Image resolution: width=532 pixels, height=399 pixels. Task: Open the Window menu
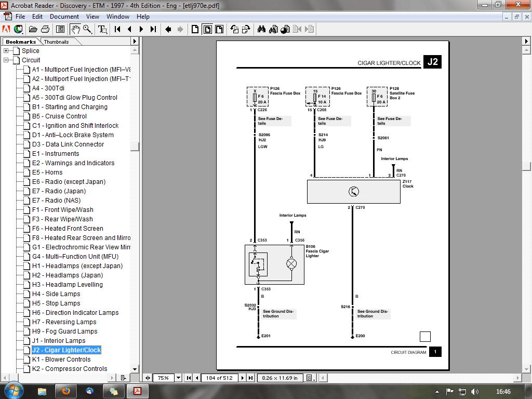point(118,16)
